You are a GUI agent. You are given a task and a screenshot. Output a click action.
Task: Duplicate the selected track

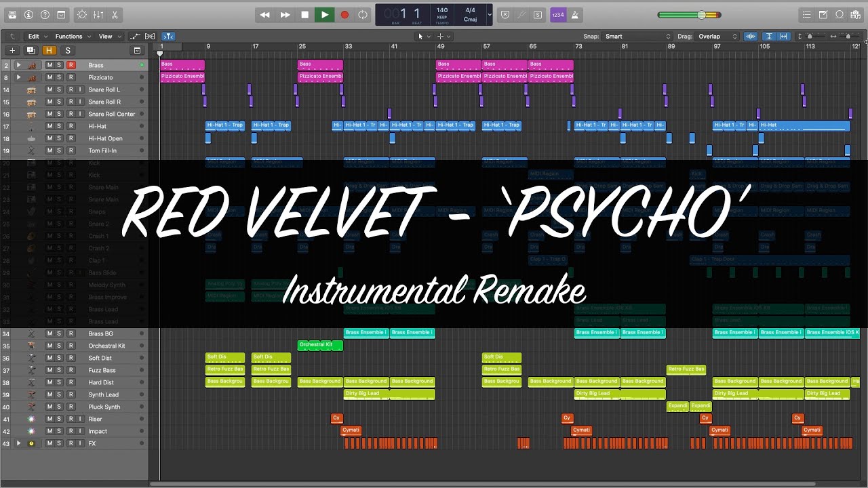(31, 50)
